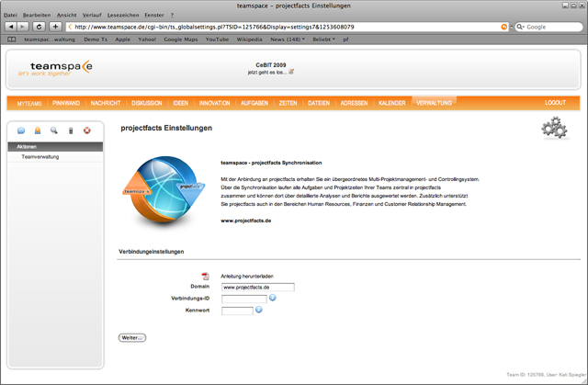Open the Lesezeichen menu
588x385 pixels.
[123, 15]
